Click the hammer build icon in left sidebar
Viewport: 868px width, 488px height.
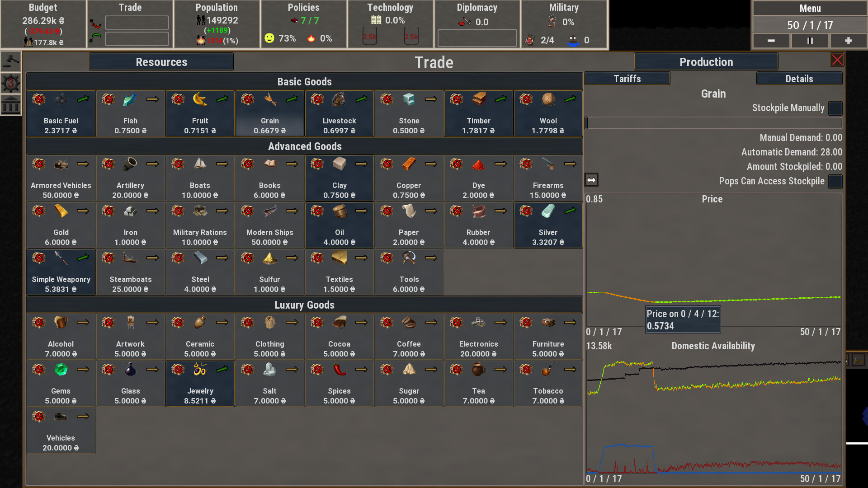(11, 61)
